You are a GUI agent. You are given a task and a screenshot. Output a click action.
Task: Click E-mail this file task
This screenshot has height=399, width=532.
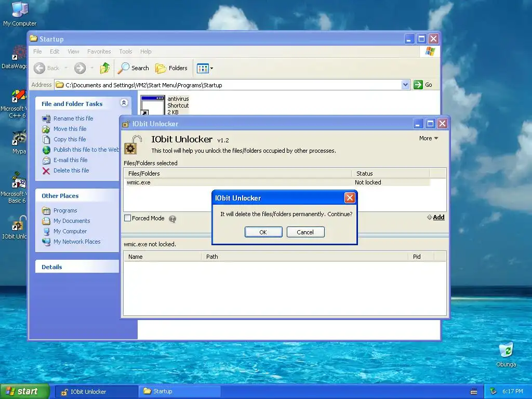pyautogui.click(x=65, y=160)
